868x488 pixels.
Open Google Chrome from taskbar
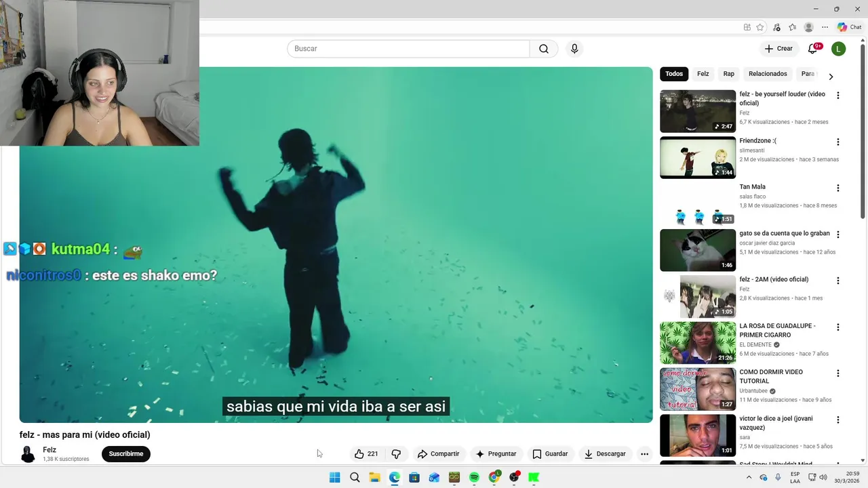point(494,477)
